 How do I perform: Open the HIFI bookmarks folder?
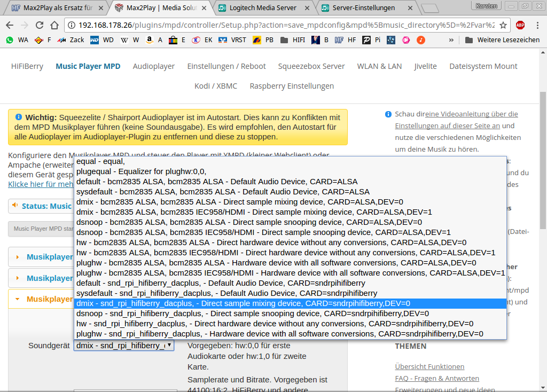(x=293, y=40)
